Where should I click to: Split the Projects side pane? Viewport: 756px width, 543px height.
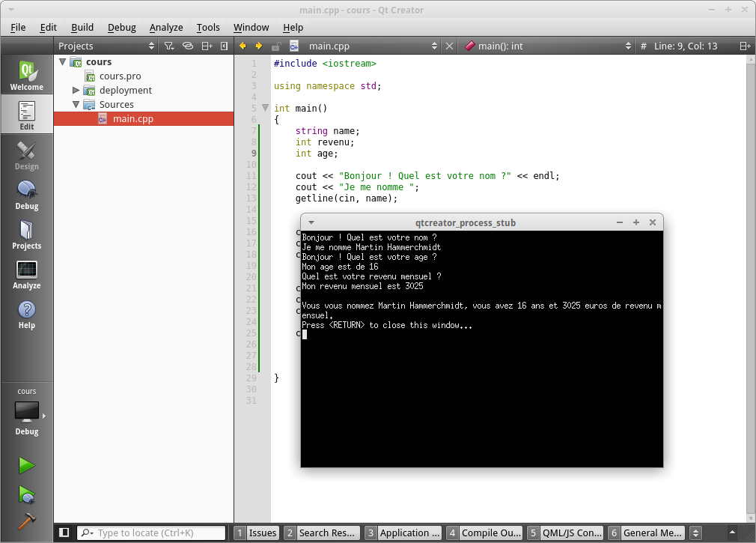click(207, 46)
